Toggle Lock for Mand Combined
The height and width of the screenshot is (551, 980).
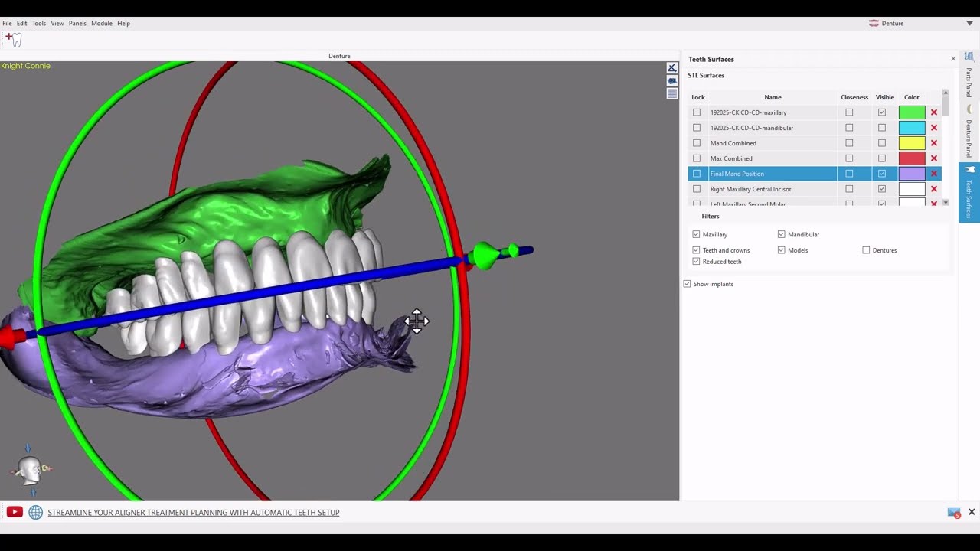coord(697,143)
